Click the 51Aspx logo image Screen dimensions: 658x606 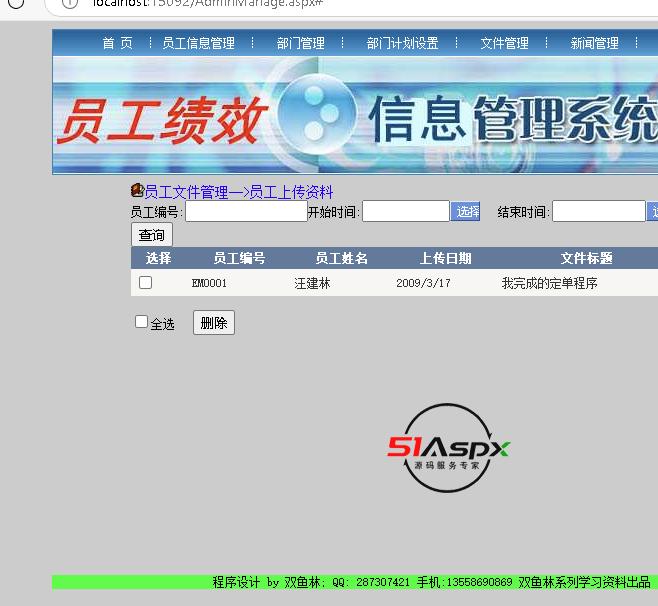(448, 448)
